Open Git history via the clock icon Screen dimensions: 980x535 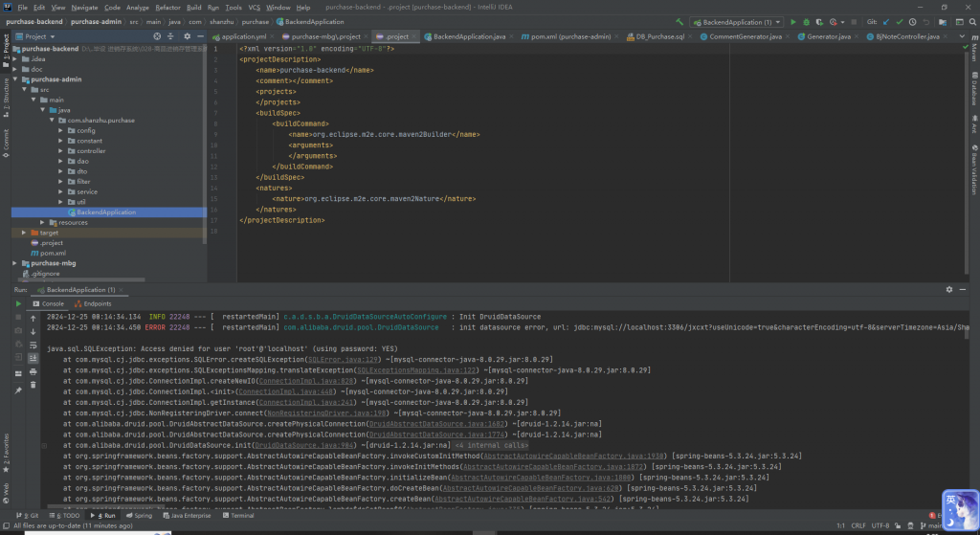click(912, 22)
